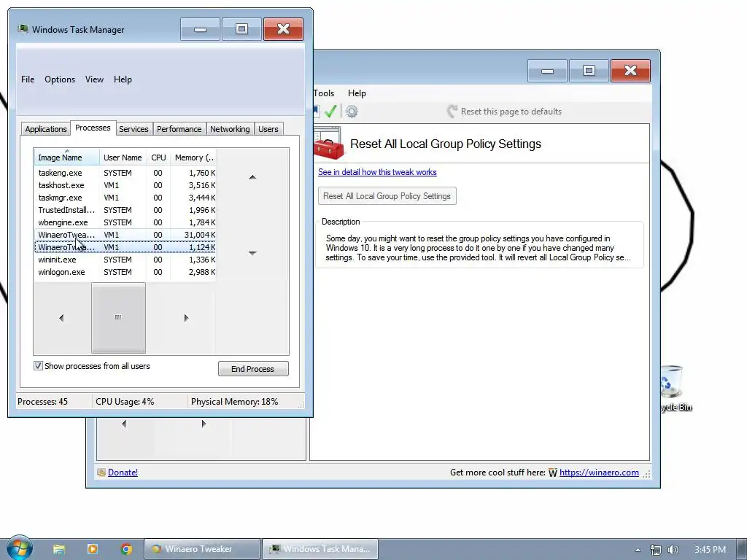Click the volume speaker tray icon
747x560 pixels.
[x=673, y=550]
